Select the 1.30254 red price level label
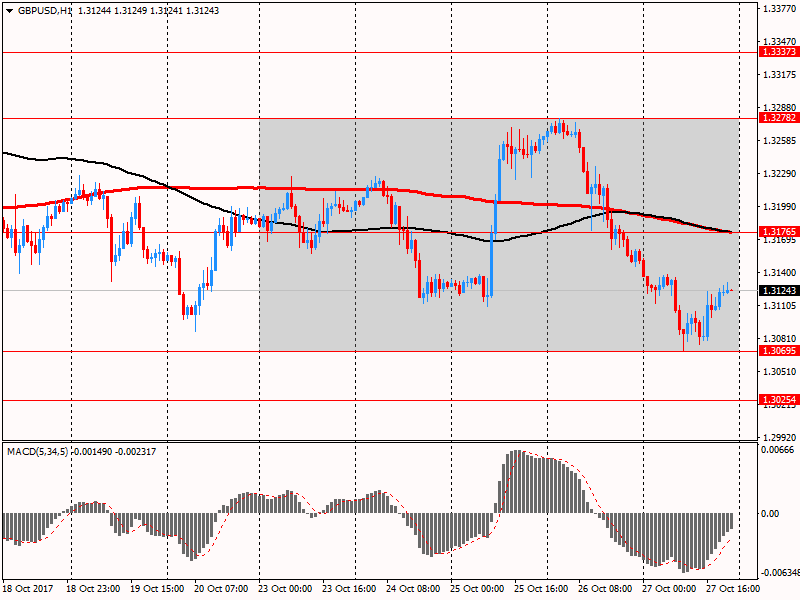Image resolution: width=800 pixels, height=600 pixels. point(779,400)
